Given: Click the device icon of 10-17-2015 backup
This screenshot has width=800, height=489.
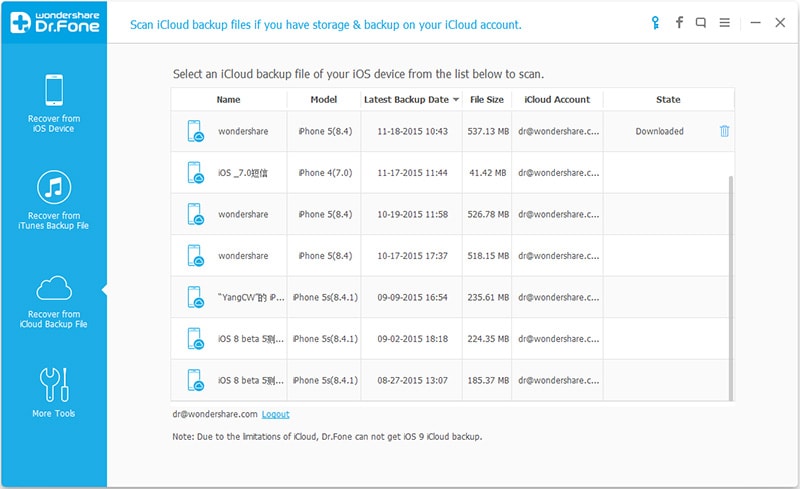Looking at the screenshot, I should pyautogui.click(x=196, y=256).
